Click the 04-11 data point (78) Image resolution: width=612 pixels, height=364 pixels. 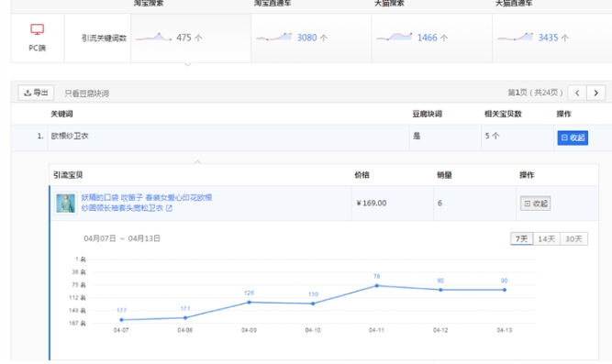tap(376, 286)
